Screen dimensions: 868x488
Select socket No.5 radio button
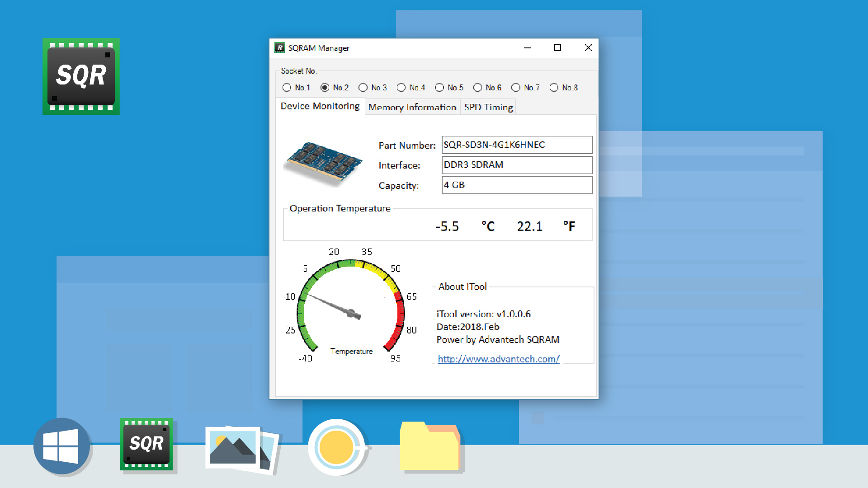point(439,88)
